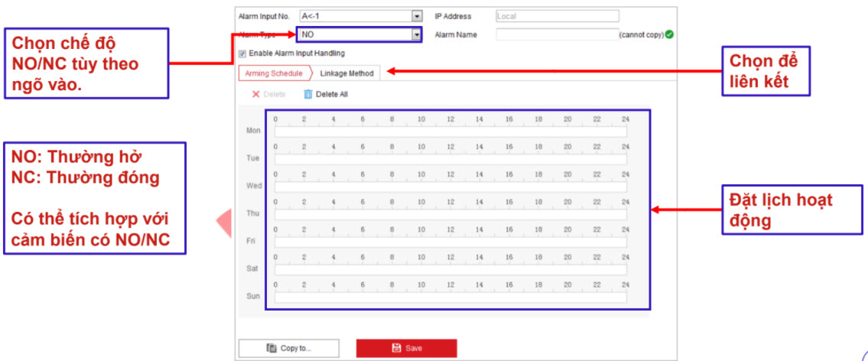The image size is (868, 361).
Task: Click the green checkmark beside cannot copy
Action: pyautogui.click(x=669, y=34)
